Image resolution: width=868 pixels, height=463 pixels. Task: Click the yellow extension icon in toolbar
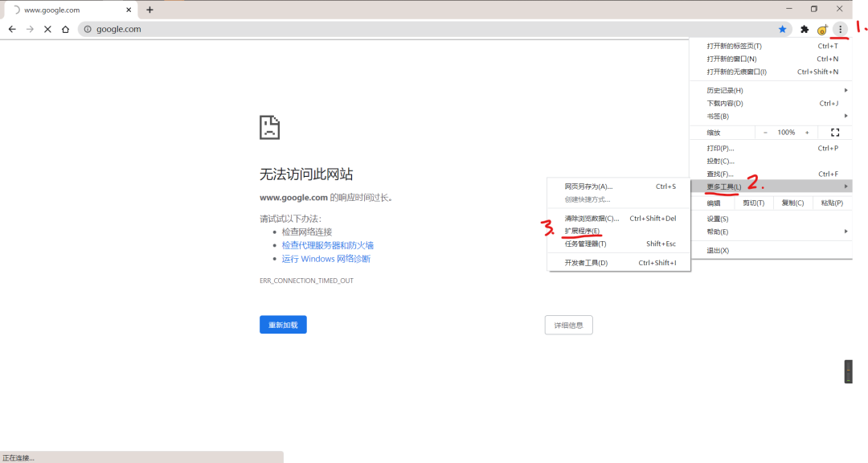tap(822, 30)
